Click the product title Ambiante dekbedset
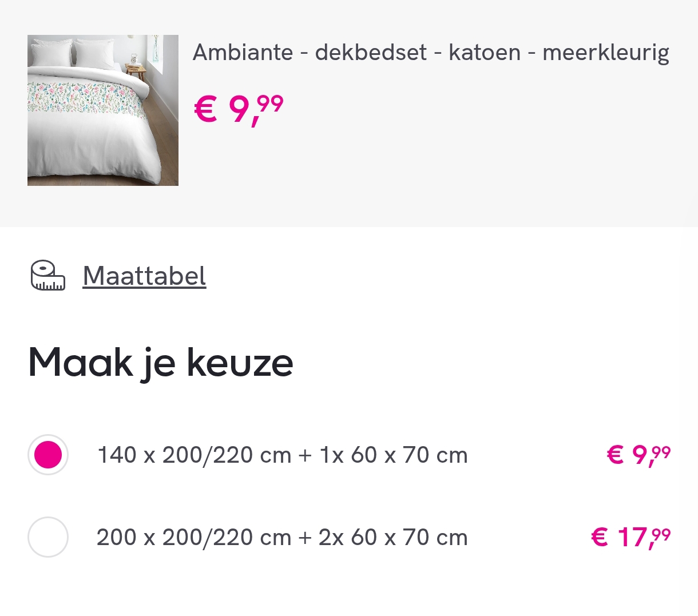This screenshot has width=698, height=616. tap(431, 51)
